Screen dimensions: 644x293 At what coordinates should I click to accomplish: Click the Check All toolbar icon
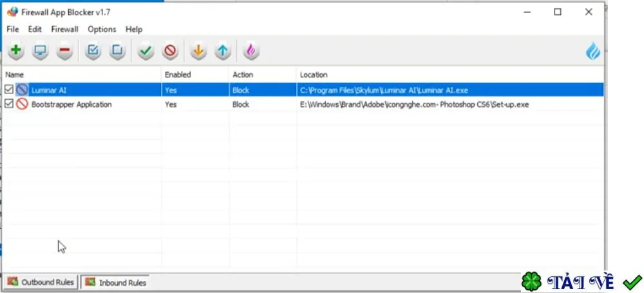click(x=93, y=51)
